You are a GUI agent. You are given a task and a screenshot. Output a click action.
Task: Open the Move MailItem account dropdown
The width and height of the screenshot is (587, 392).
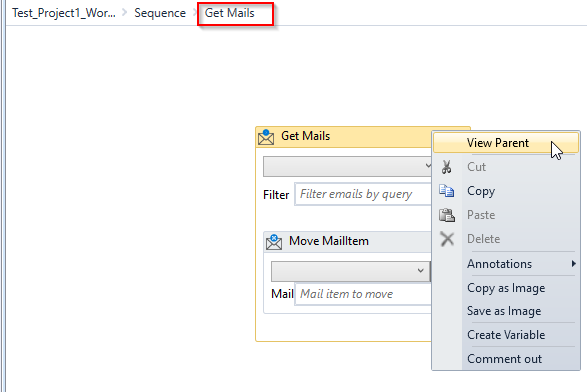(350, 271)
